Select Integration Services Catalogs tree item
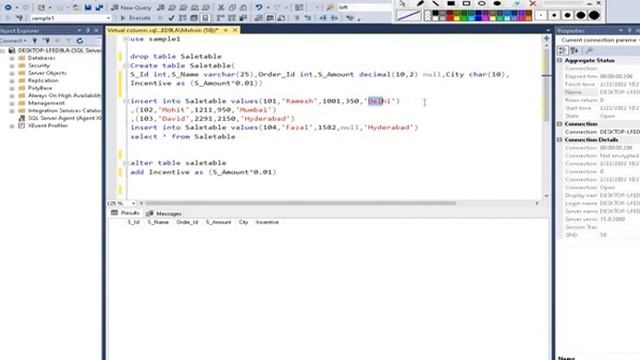This screenshot has width=640, height=360. [x=64, y=111]
